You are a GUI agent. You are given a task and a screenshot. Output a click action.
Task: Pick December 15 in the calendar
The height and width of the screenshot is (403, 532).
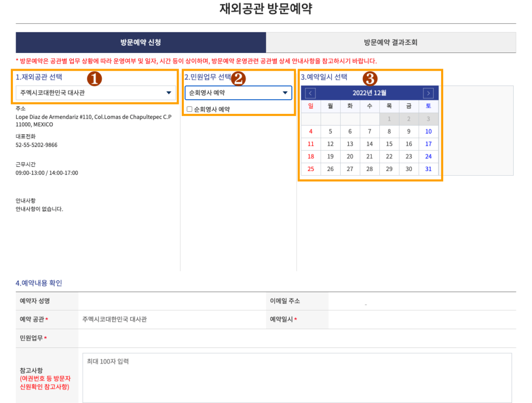point(389,144)
